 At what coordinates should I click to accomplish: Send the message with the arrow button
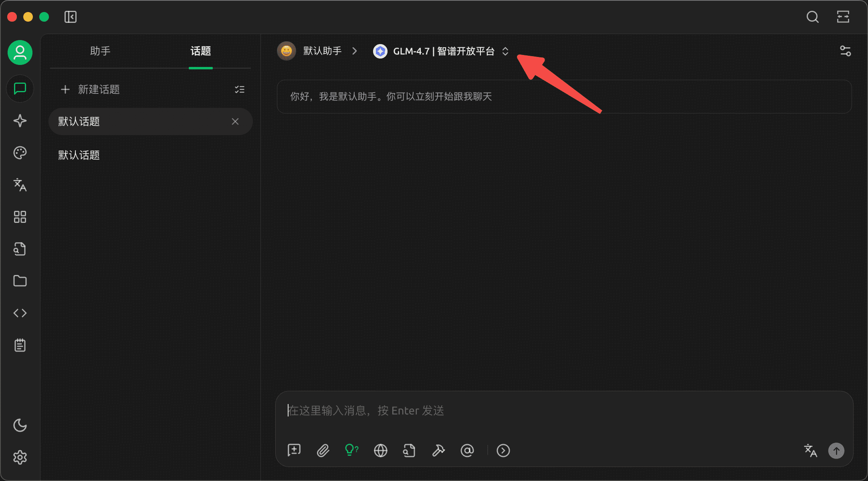click(x=836, y=451)
